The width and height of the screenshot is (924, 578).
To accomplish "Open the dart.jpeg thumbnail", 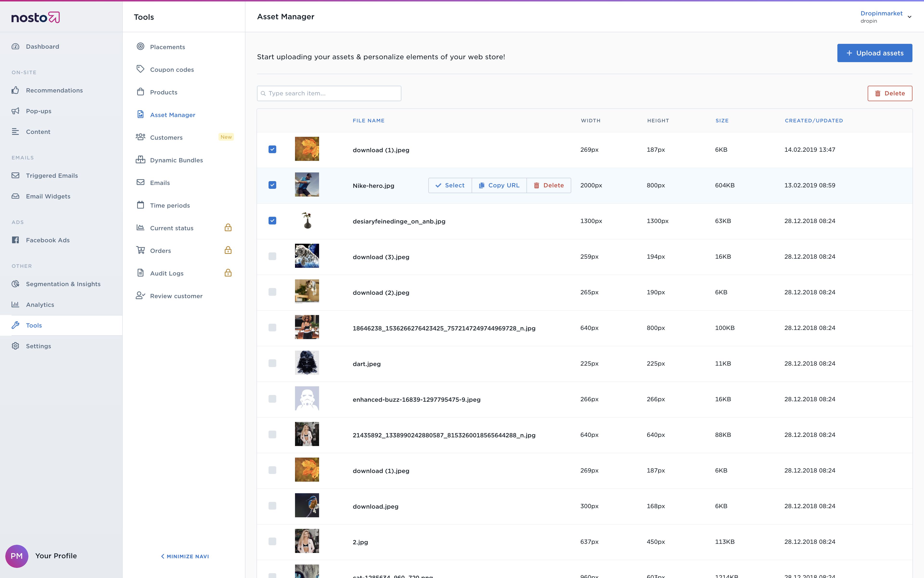I will point(307,363).
